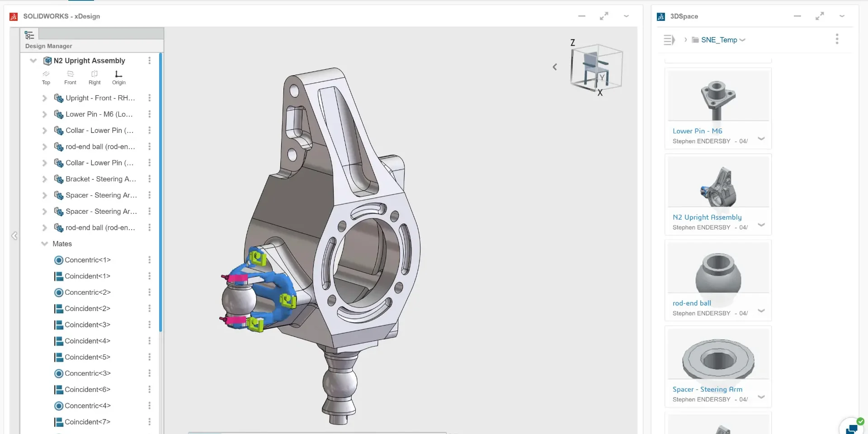Select the Coincident<3> mate
Image resolution: width=868 pixels, height=434 pixels.
(87, 325)
